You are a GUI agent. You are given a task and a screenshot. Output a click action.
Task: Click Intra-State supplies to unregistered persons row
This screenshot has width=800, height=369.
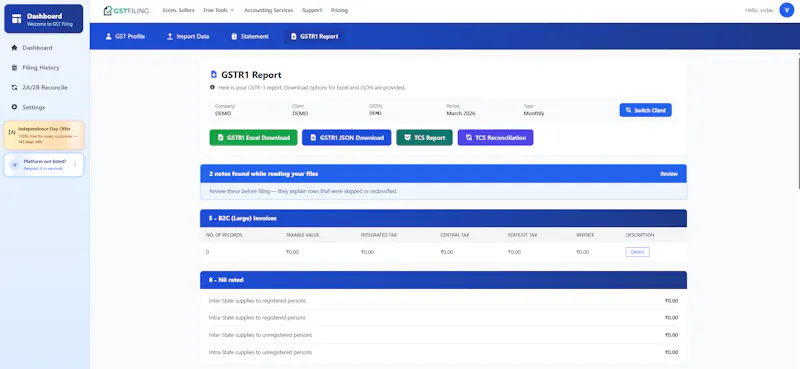coord(443,352)
